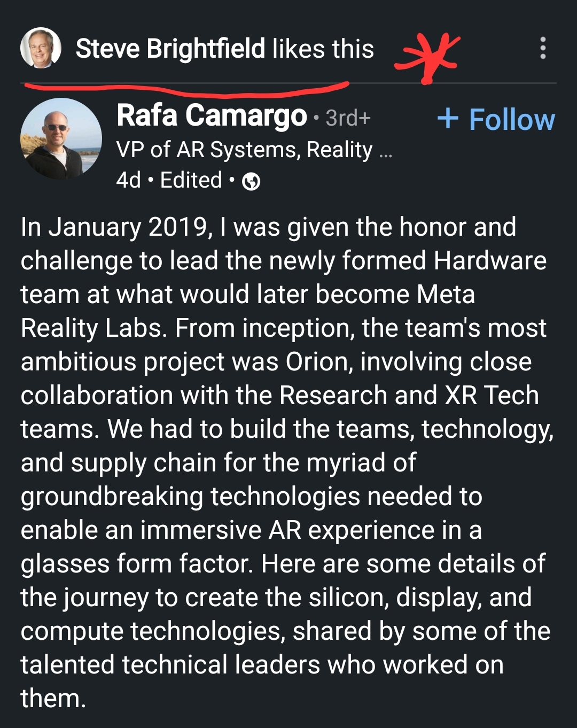Select the VP of AR Systems headline

click(x=244, y=150)
